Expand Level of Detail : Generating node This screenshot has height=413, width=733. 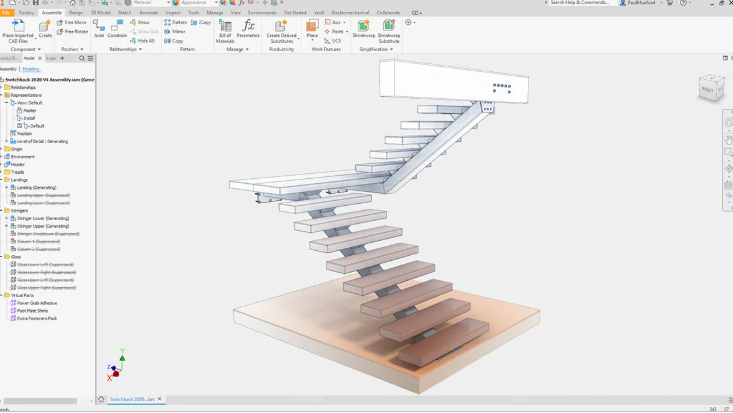tap(7, 141)
